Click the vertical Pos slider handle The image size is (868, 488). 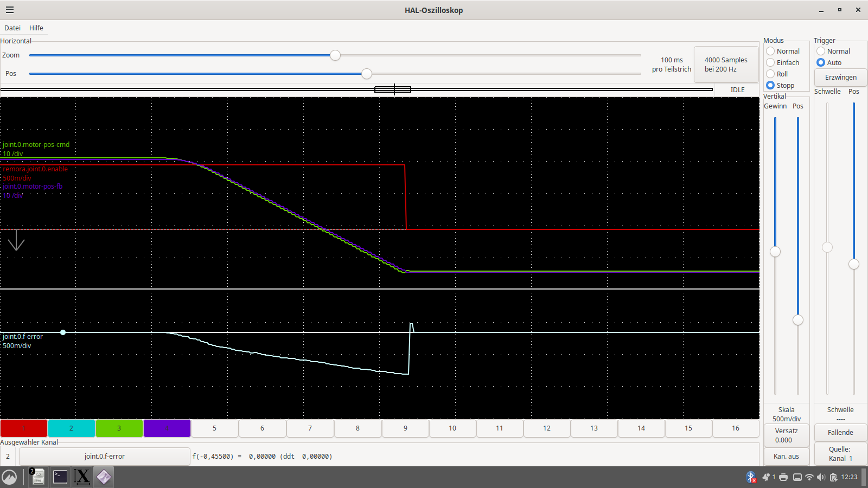798,320
